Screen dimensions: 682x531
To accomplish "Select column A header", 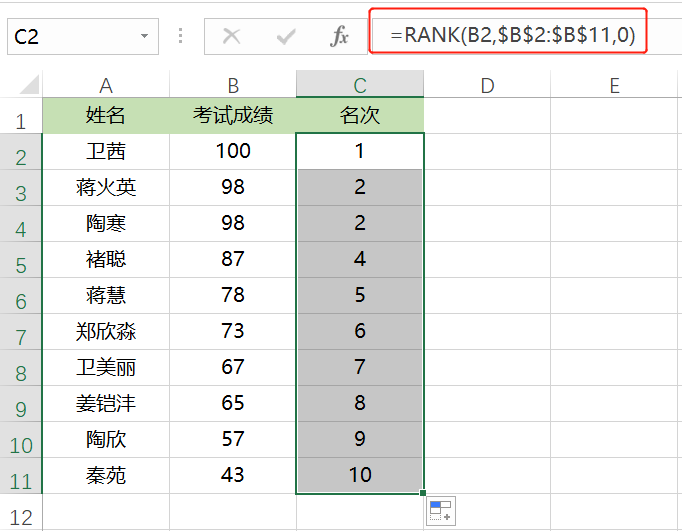I will (x=106, y=85).
